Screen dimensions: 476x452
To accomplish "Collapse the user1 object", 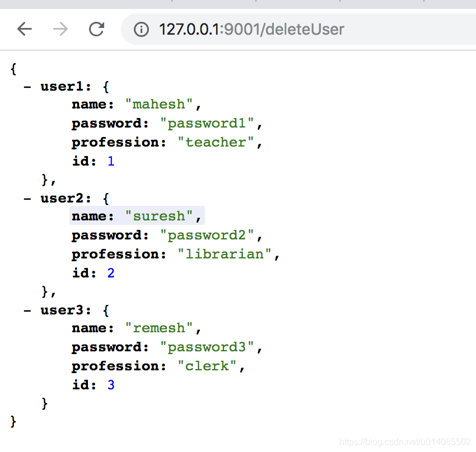I will click(x=27, y=87).
